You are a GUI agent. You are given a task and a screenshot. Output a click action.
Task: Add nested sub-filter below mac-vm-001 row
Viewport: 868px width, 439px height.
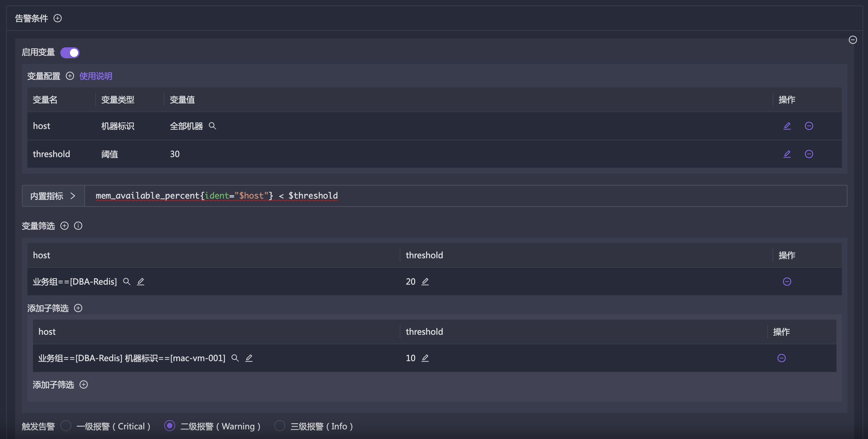(x=84, y=384)
